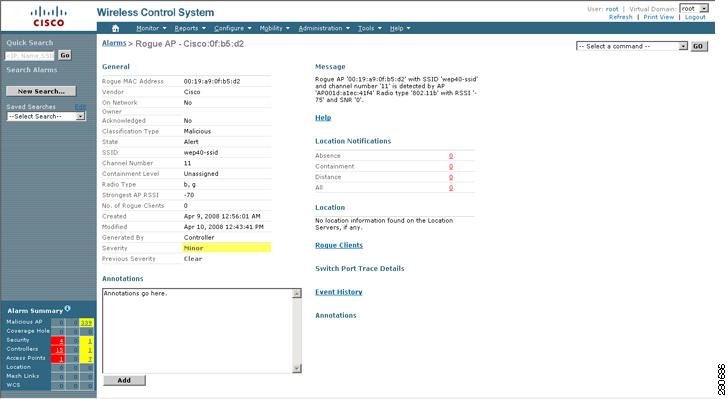This screenshot has width=728, height=399.
Task: Click the Distance notification count
Action: pyautogui.click(x=451, y=177)
